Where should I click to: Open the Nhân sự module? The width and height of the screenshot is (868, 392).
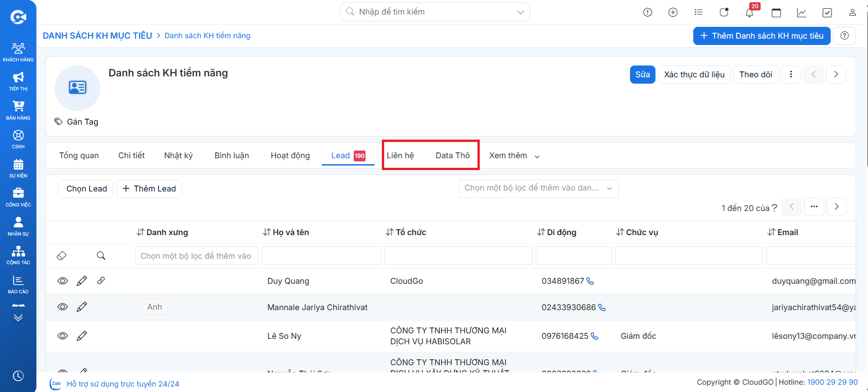click(18, 226)
